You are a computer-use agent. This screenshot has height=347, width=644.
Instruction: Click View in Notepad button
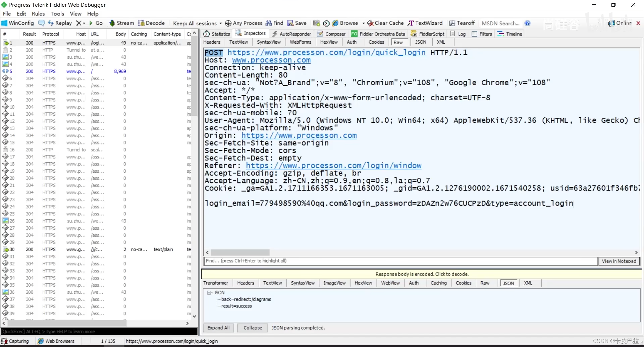point(619,261)
